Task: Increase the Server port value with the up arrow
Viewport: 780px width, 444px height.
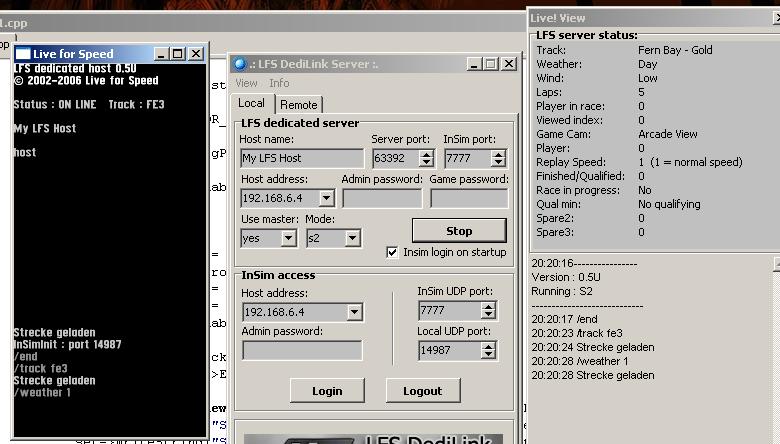Action: 426,154
